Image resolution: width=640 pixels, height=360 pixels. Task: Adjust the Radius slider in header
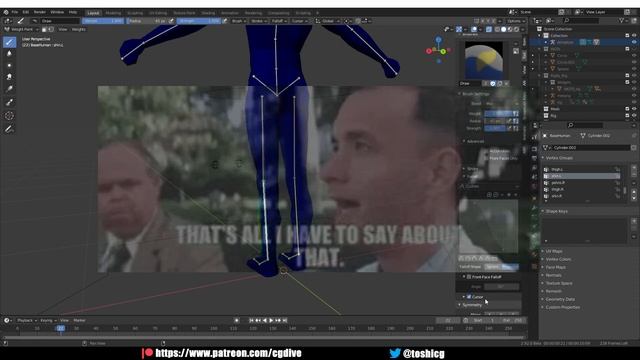tap(147, 21)
